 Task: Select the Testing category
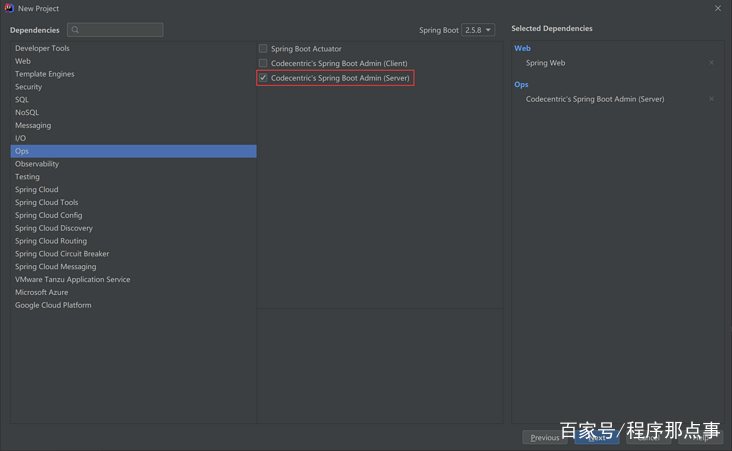pos(134,176)
